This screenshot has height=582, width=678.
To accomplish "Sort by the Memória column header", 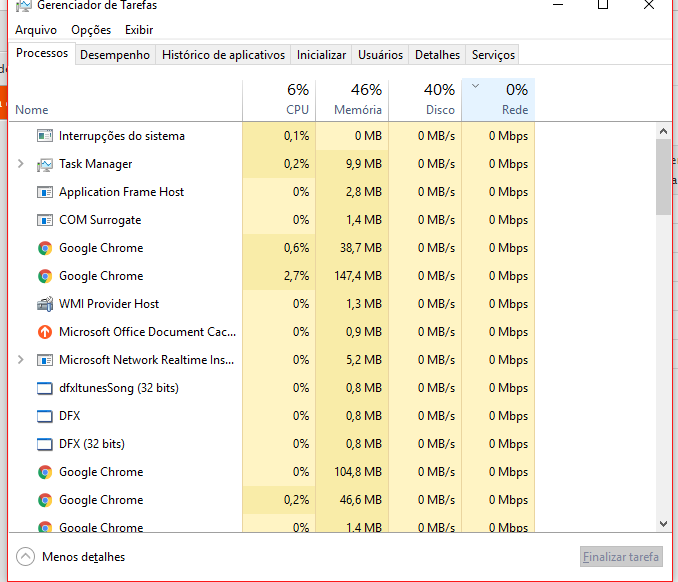I will tap(352, 100).
